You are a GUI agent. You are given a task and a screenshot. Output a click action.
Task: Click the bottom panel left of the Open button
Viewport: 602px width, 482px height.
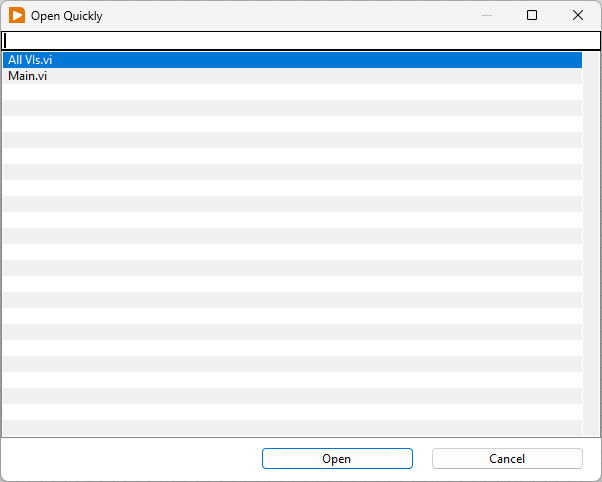pos(130,458)
